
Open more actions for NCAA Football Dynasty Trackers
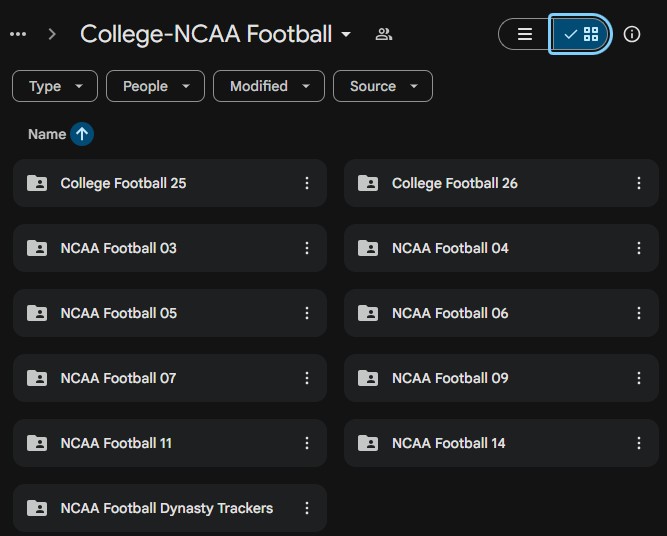307,508
